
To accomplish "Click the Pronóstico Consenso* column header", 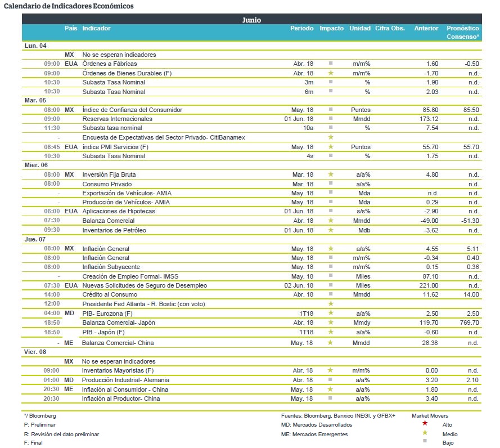I will tap(463, 32).
